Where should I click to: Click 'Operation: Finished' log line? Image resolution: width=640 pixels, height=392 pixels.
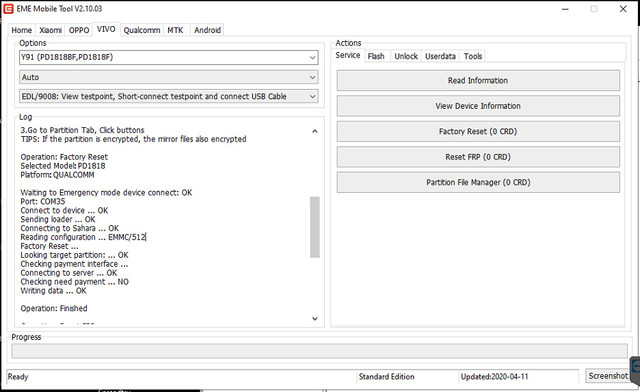click(54, 309)
